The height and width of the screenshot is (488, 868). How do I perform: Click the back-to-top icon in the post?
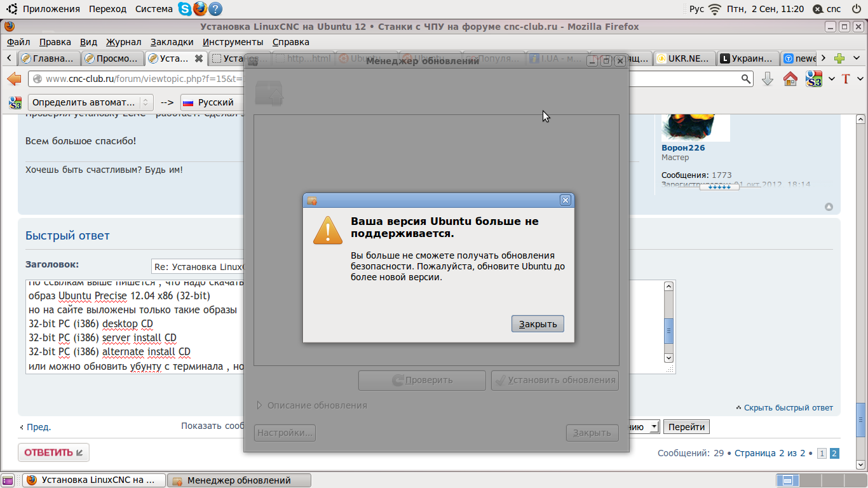829,207
